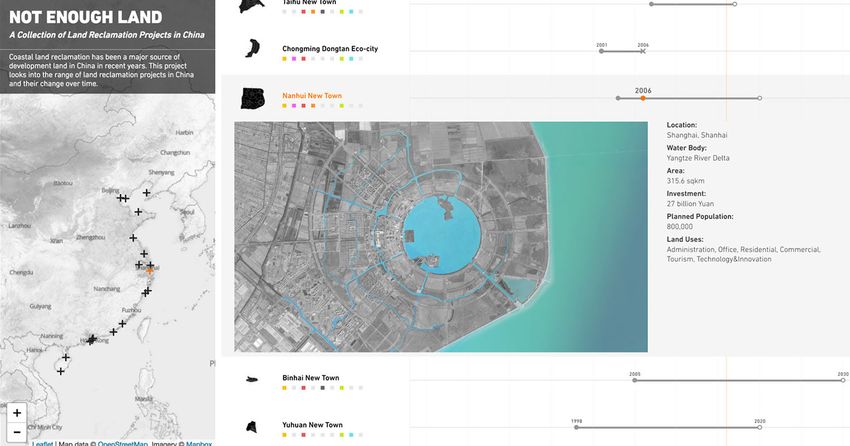Click the orange land-use square under Nanhui New Town

(x=313, y=106)
